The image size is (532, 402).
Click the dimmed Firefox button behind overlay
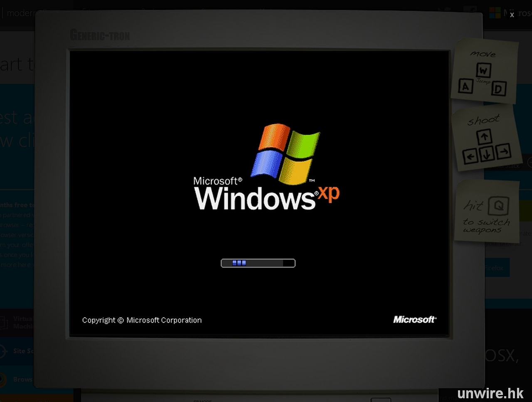(x=495, y=268)
